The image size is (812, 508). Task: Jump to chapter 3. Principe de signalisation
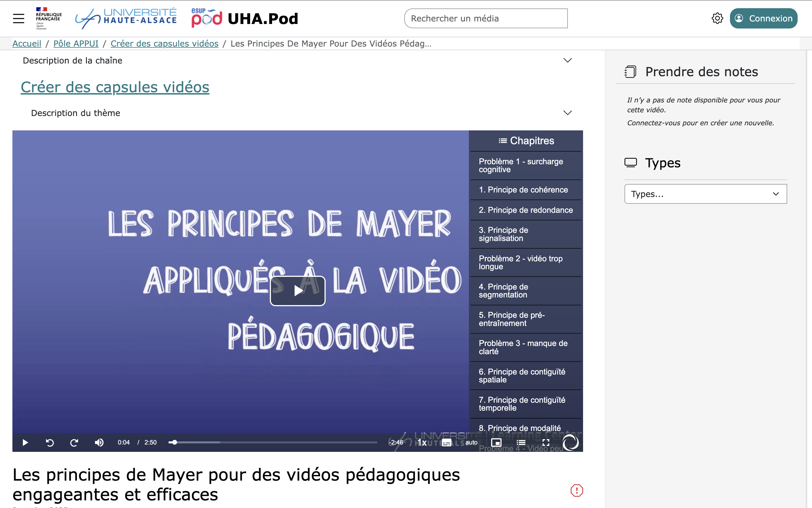click(x=526, y=234)
